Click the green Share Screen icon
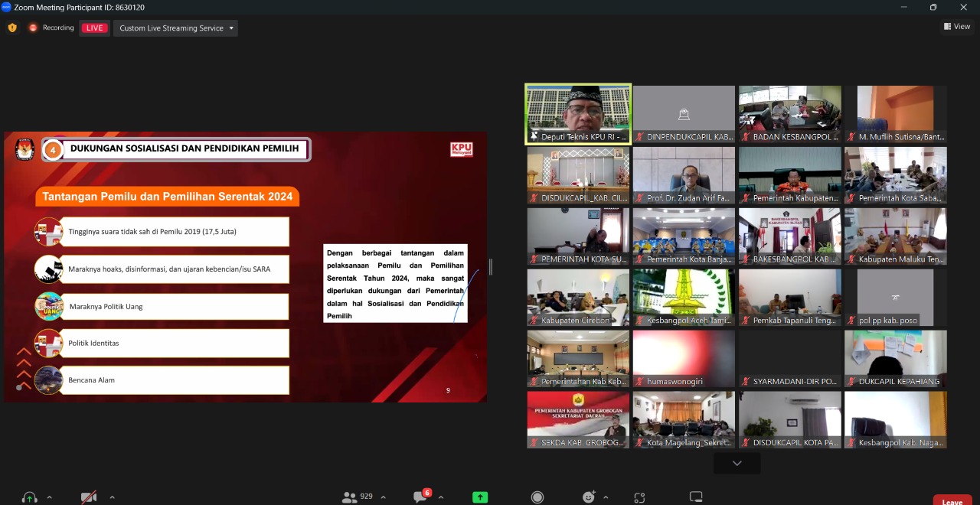The image size is (980, 505). tap(480, 497)
